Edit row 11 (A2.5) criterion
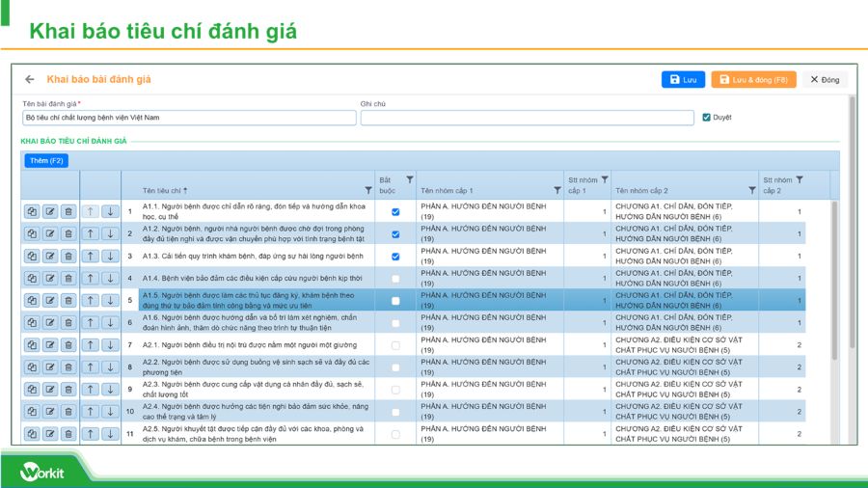 tap(50, 434)
